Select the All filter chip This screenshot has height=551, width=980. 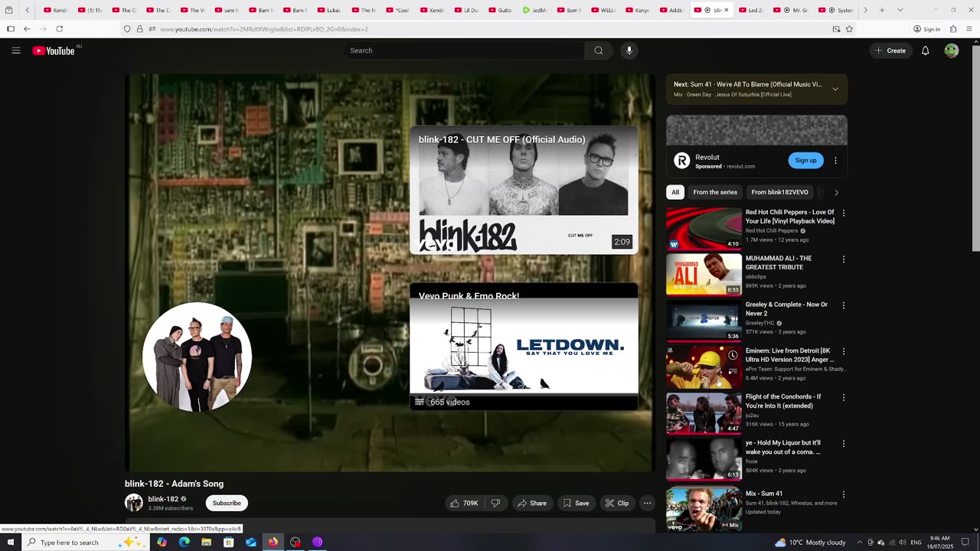675,192
